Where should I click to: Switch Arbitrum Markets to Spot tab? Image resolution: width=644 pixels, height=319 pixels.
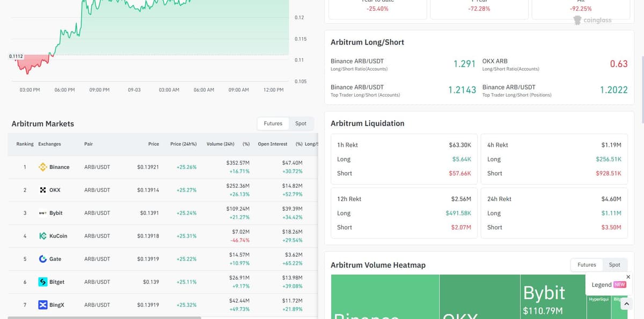tap(301, 123)
